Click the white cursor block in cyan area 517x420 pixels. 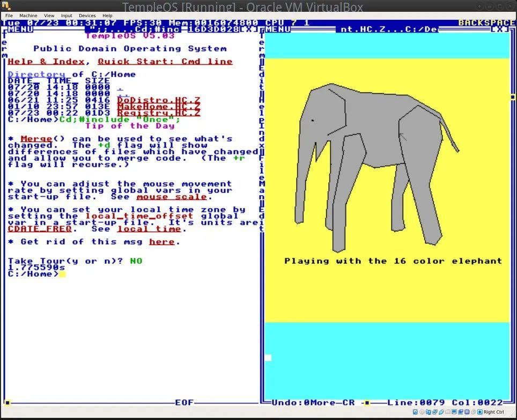268,358
